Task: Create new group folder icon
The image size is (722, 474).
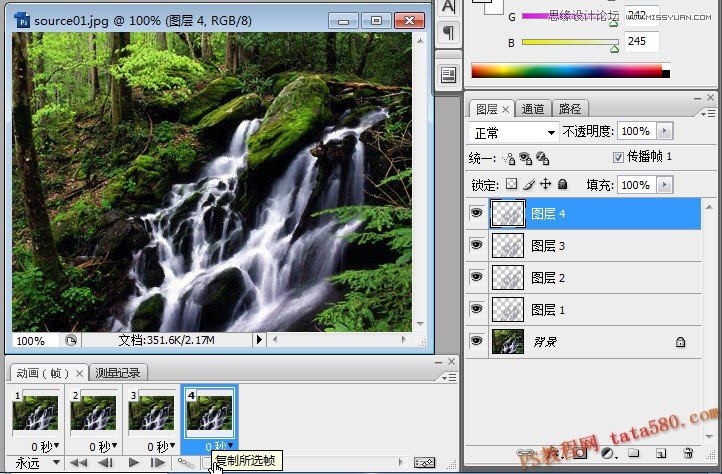Action: click(x=634, y=453)
